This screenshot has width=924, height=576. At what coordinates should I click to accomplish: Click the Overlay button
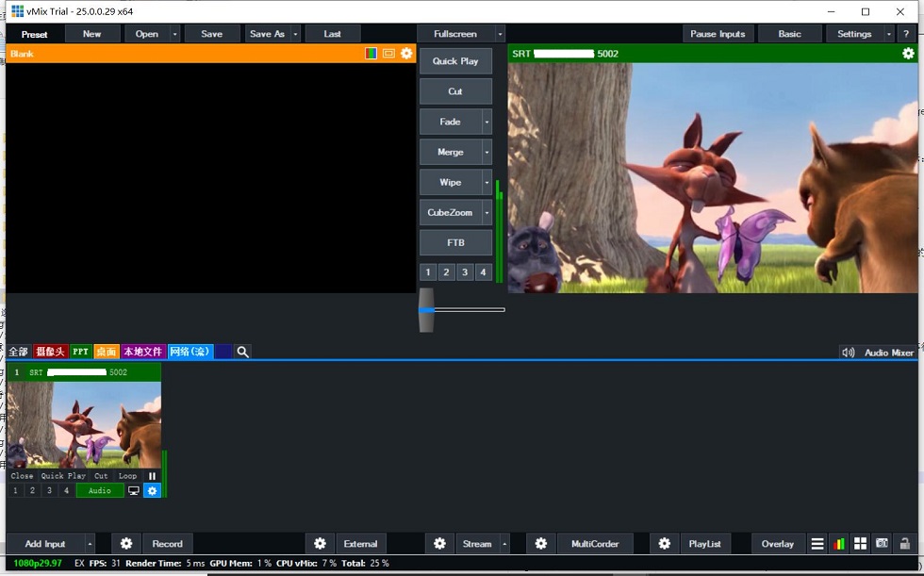(777, 544)
